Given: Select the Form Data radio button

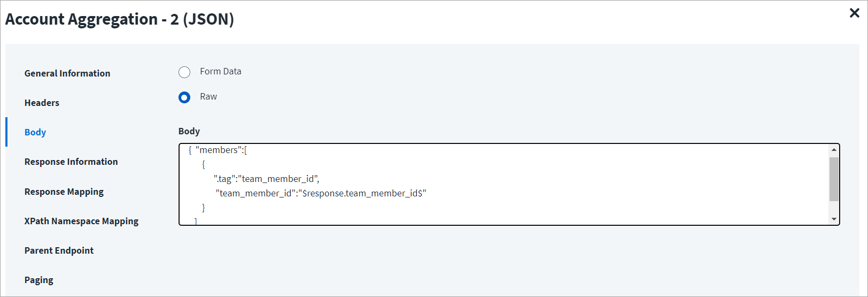Looking at the screenshot, I should 184,72.
